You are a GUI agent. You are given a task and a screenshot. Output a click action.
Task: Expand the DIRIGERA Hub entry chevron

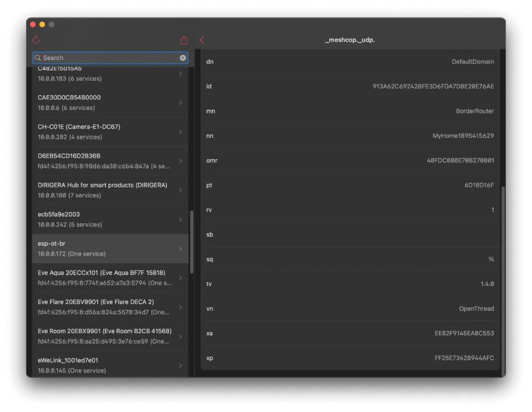[180, 190]
